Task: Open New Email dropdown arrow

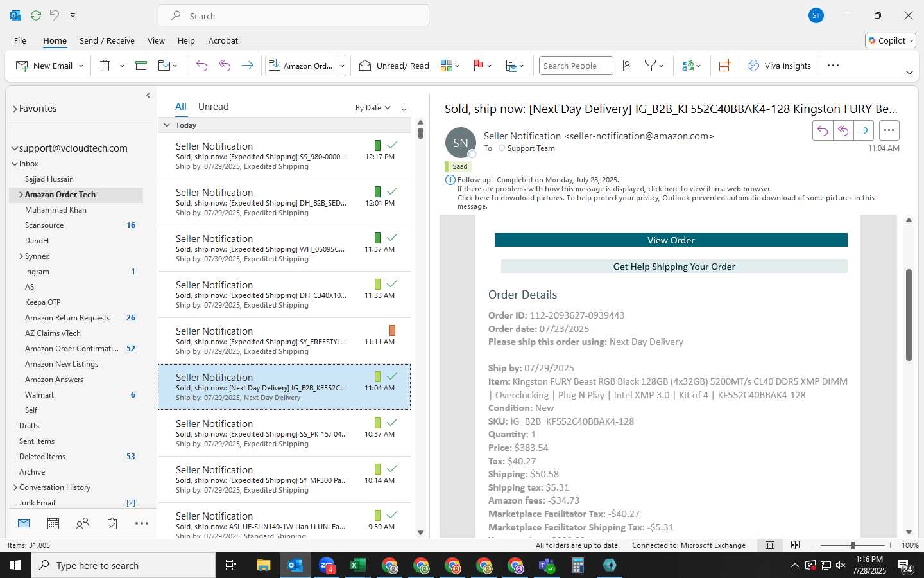Action: point(81,66)
